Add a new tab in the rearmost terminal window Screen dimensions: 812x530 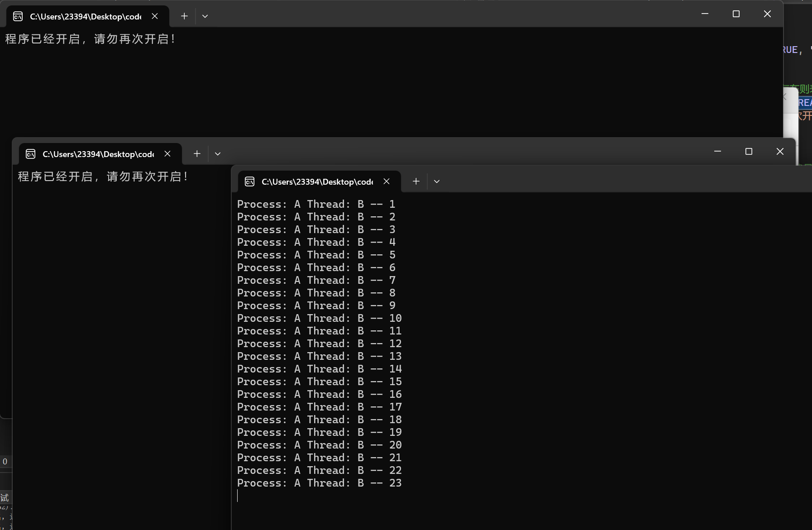click(x=184, y=16)
